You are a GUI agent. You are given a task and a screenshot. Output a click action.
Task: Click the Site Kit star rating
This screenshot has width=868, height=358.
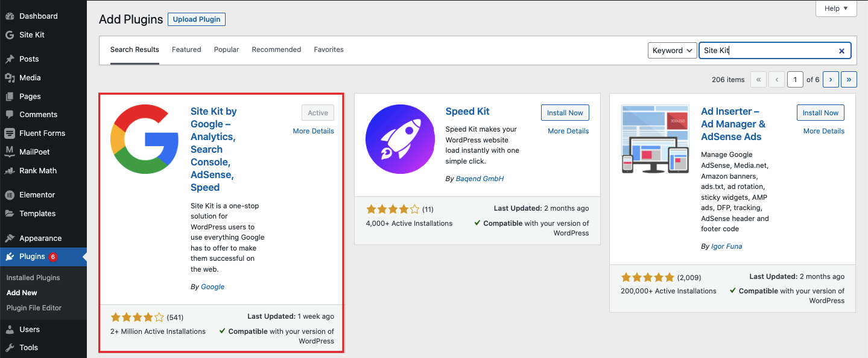coord(137,317)
